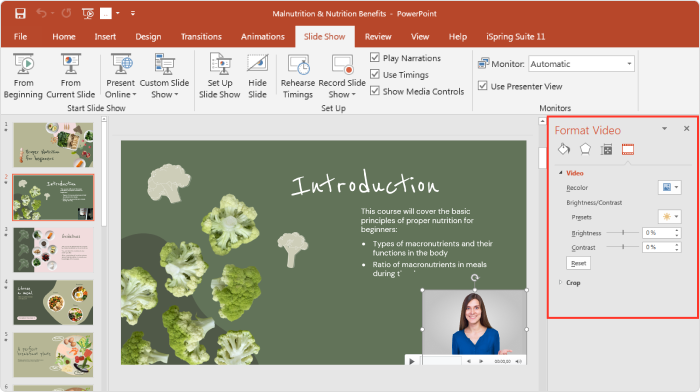
Task: Click the video volume icon
Action: point(518,361)
